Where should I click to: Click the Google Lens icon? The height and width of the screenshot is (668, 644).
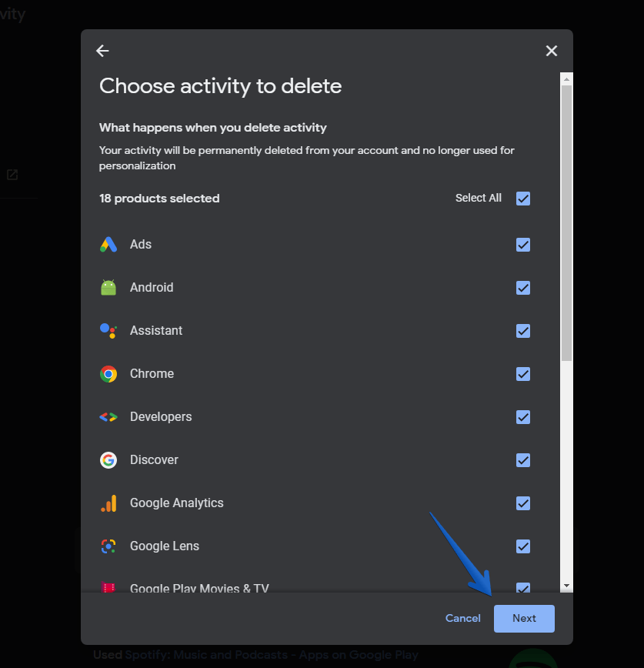(108, 546)
